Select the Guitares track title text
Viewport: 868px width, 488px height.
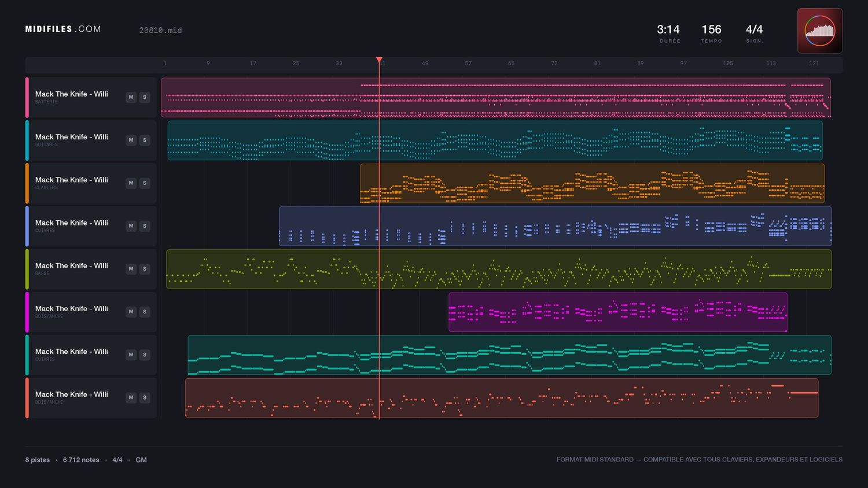[x=72, y=137]
